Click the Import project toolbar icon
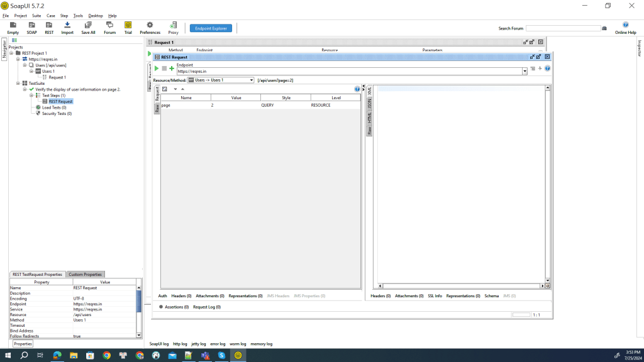Viewport: 644px width, 362px height. [x=67, y=28]
